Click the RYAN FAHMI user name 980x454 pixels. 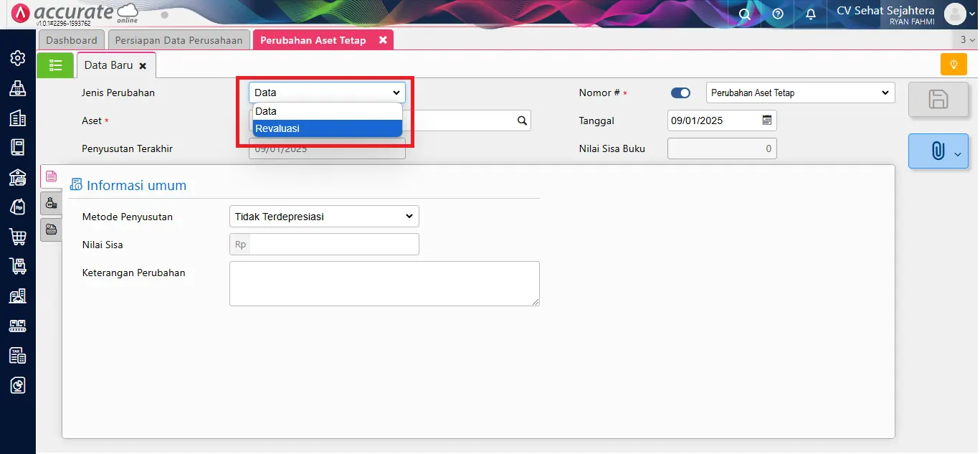912,22
